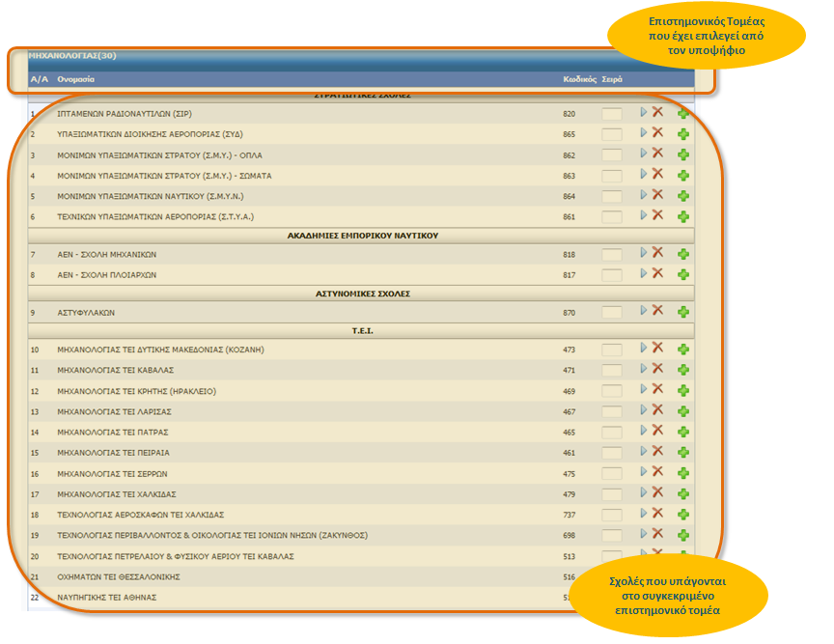Click code 698 in Κωδικός column
The height and width of the screenshot is (644, 834).
point(570,536)
